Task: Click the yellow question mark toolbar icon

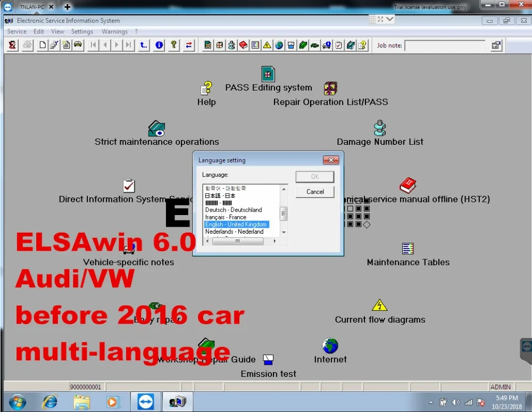Action: [174, 45]
